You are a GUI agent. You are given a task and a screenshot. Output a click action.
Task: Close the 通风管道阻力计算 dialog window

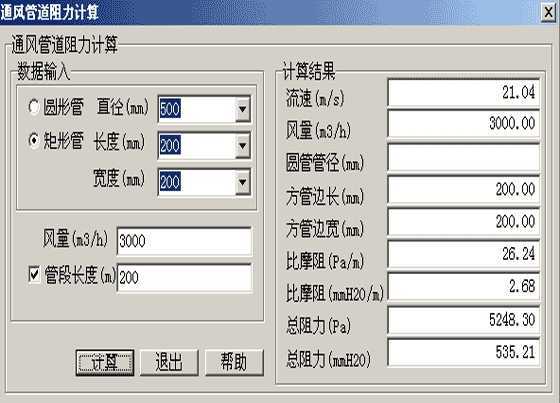[x=548, y=13]
